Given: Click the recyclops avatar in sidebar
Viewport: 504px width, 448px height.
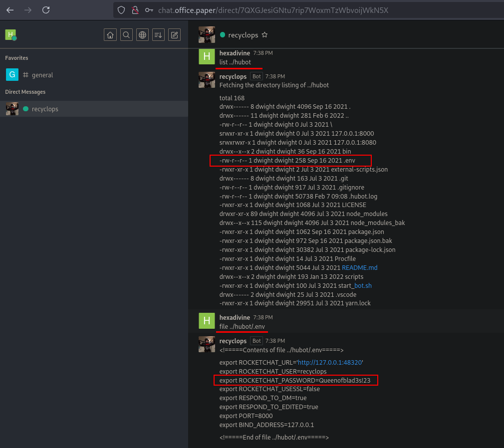Looking at the screenshot, I should pyautogui.click(x=12, y=109).
